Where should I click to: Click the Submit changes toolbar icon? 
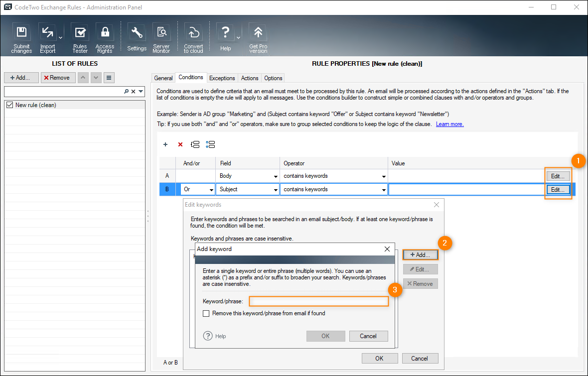tap(21, 38)
